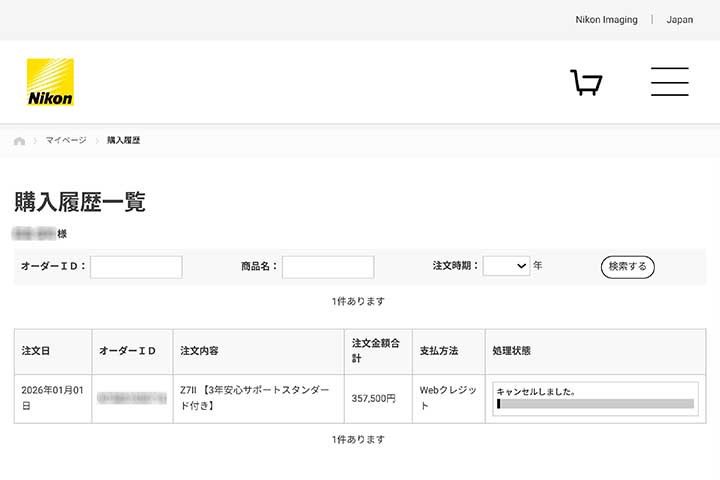Click the Nikon logo
Viewport: 720px width, 480px height.
point(50,82)
